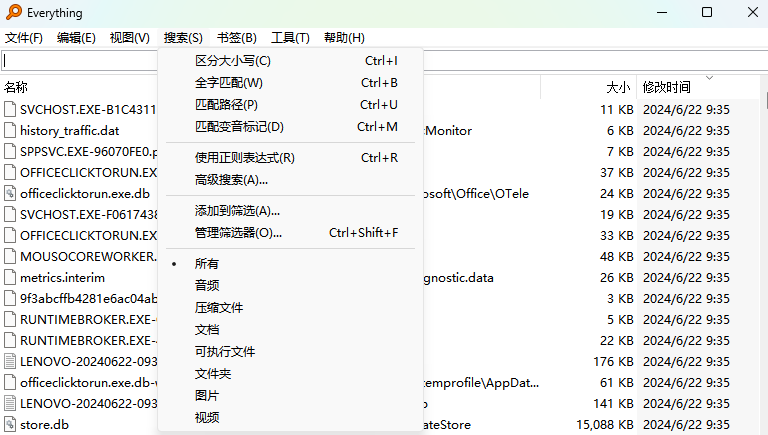Open the 帮助(H) menu
The image size is (768, 435).
click(x=344, y=38)
